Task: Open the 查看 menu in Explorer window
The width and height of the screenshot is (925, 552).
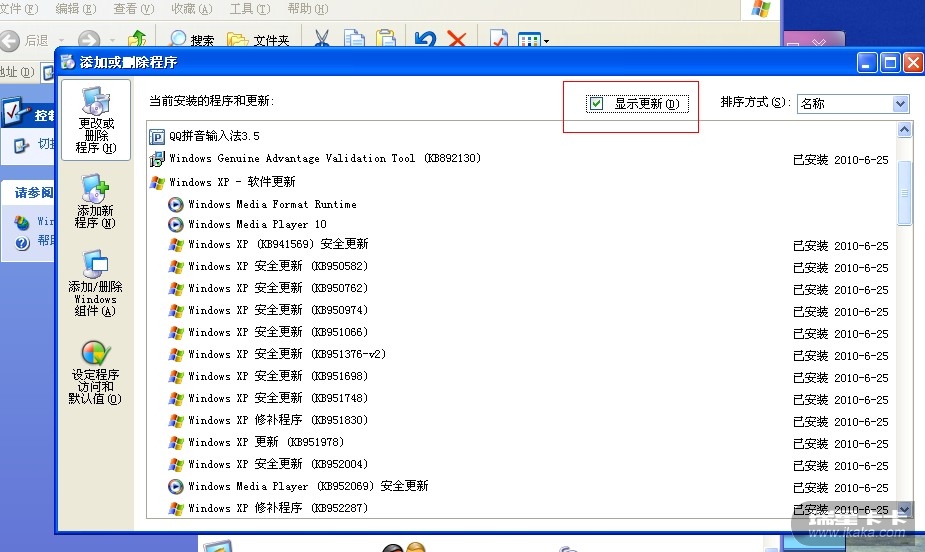Action: pyautogui.click(x=133, y=9)
